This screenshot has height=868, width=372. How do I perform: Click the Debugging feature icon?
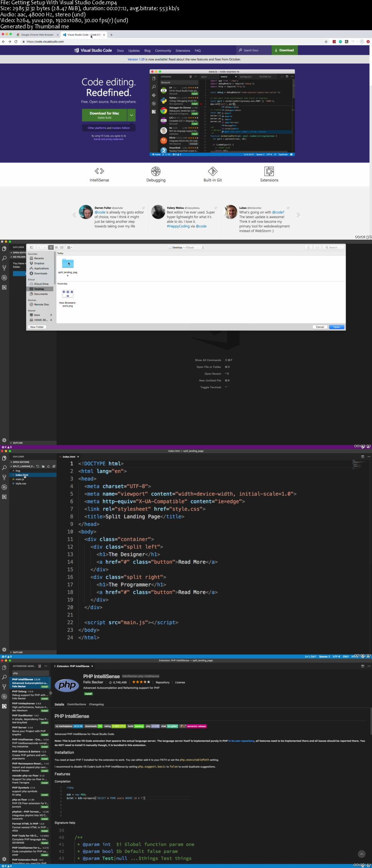[x=156, y=171]
